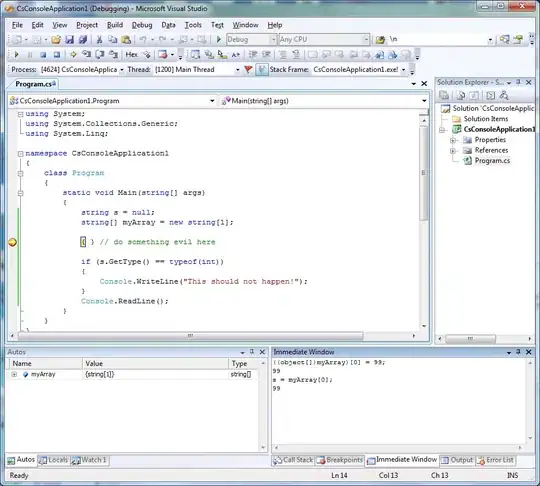This screenshot has width=540, height=486.
Task: Open the Thread dropdown for Main Thread
Action: [x=237, y=70]
